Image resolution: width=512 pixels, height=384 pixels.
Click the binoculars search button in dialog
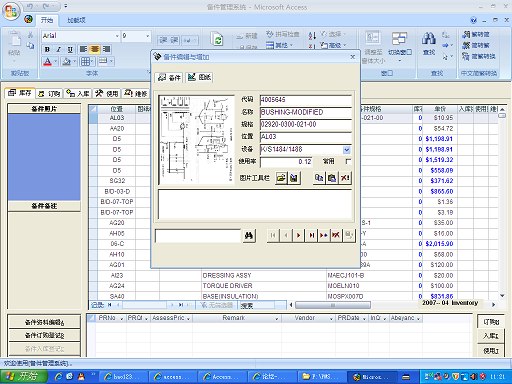pos(249,236)
